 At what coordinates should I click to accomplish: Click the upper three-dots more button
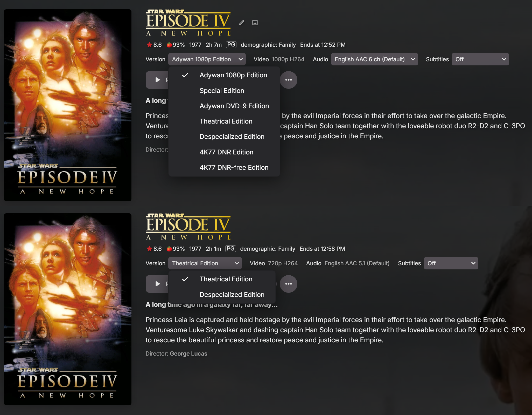(x=289, y=80)
